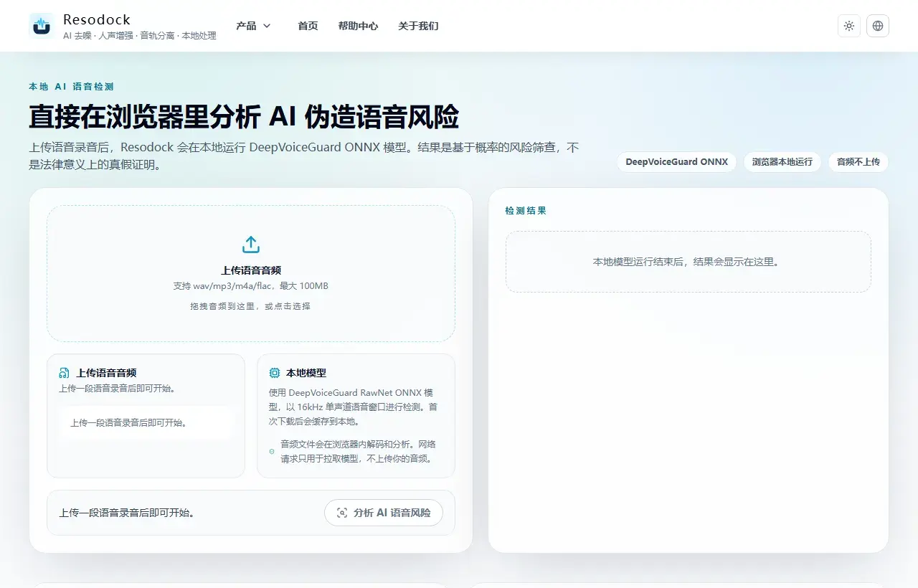
Task: Click the 浏览器本地运行 badge
Action: 782,162
